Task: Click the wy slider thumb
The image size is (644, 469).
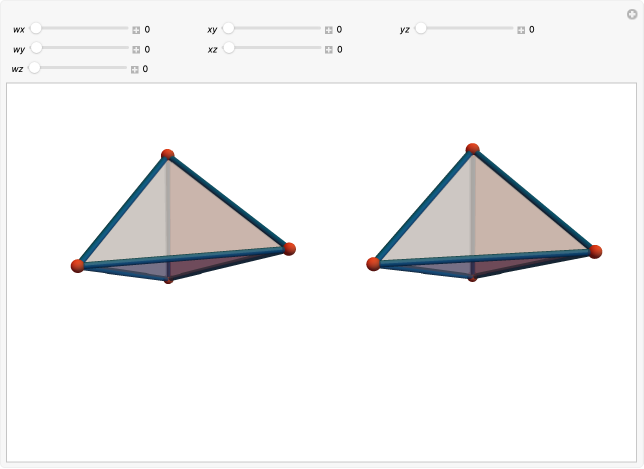Action: click(x=36, y=48)
